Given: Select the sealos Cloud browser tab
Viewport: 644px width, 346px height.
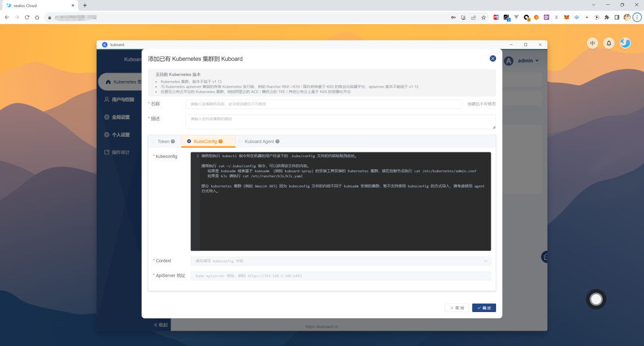Looking at the screenshot, I should coord(40,5).
